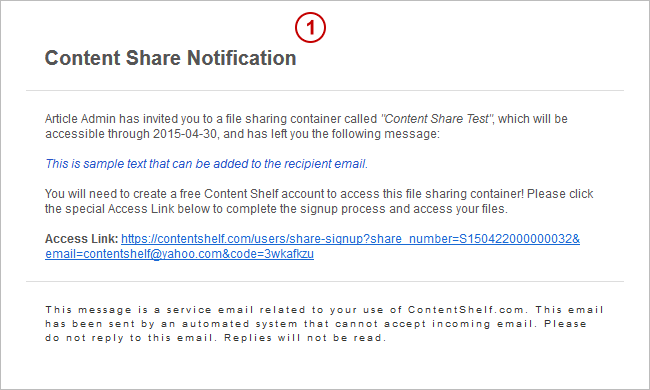This screenshot has width=650, height=390.
Task: Click the Content Share Notification heading
Action: point(170,58)
